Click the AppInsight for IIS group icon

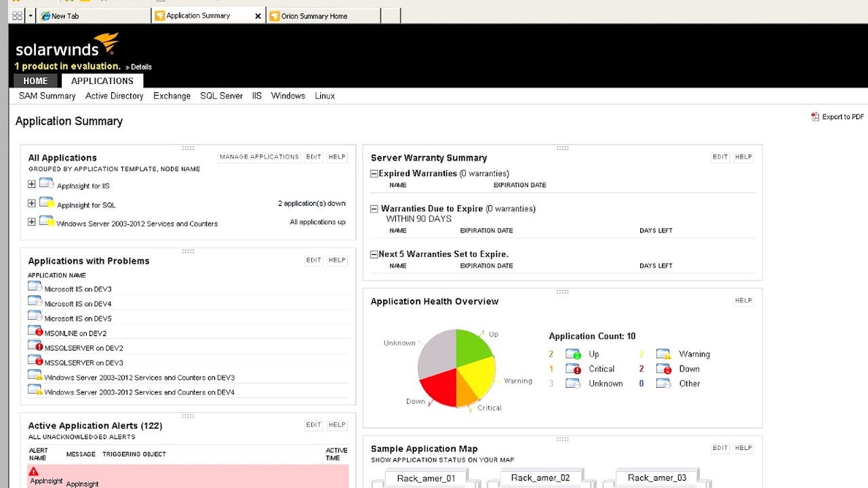pos(46,184)
